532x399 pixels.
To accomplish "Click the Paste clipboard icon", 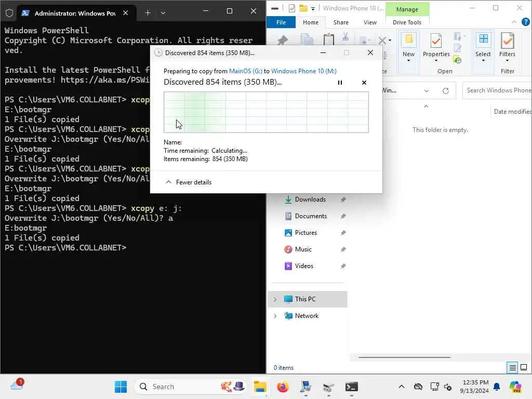I will coord(328,39).
